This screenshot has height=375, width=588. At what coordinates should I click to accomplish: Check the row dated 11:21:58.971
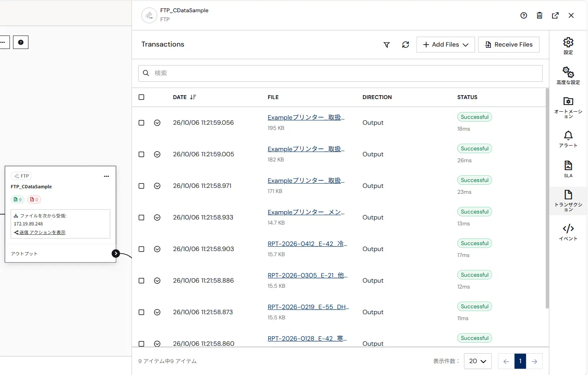[141, 186]
